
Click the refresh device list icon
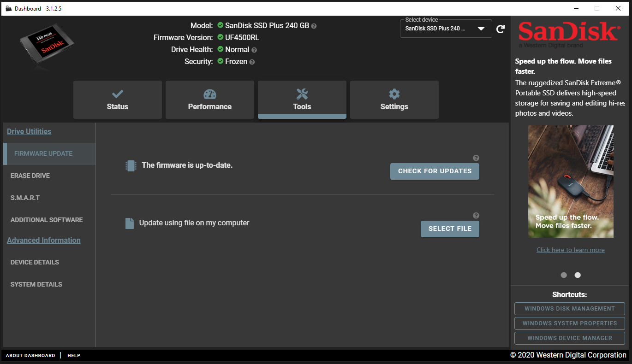(x=501, y=29)
